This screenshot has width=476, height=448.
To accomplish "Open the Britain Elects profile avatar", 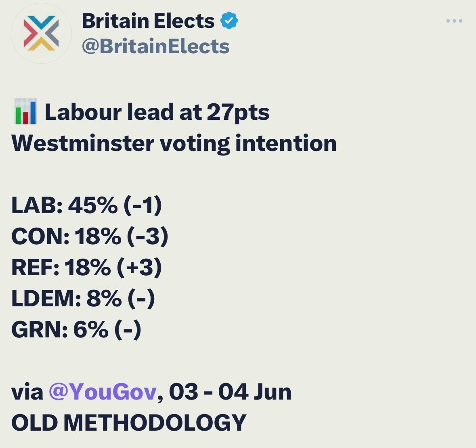I will [x=41, y=33].
